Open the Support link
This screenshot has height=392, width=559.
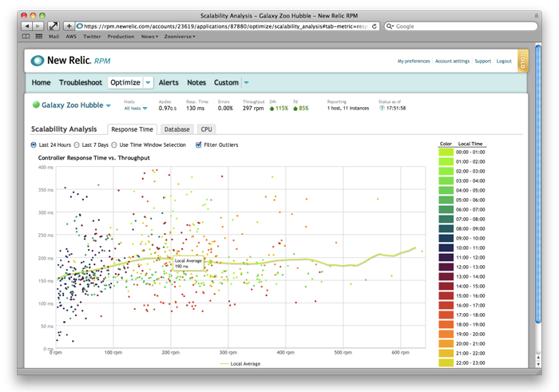pyautogui.click(x=482, y=61)
